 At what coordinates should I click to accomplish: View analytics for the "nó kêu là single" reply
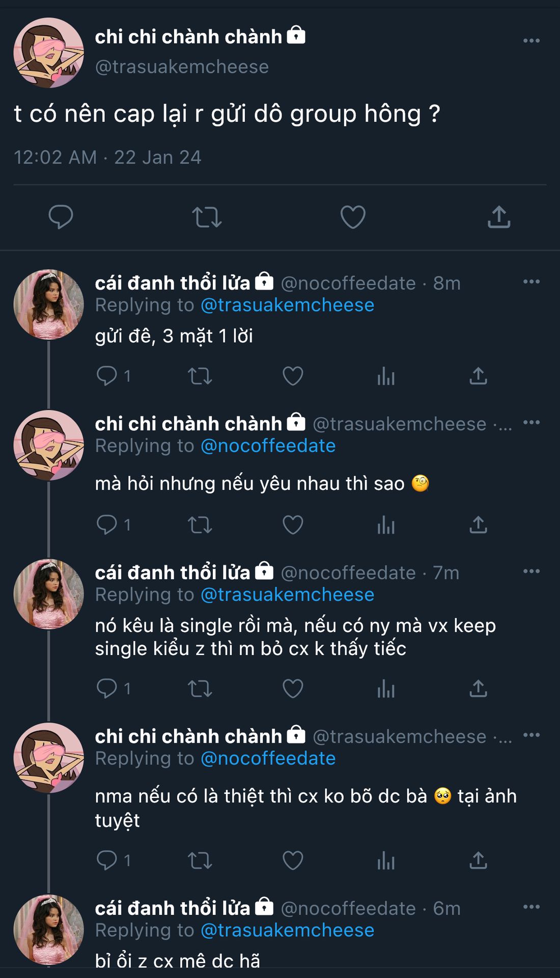[386, 689]
